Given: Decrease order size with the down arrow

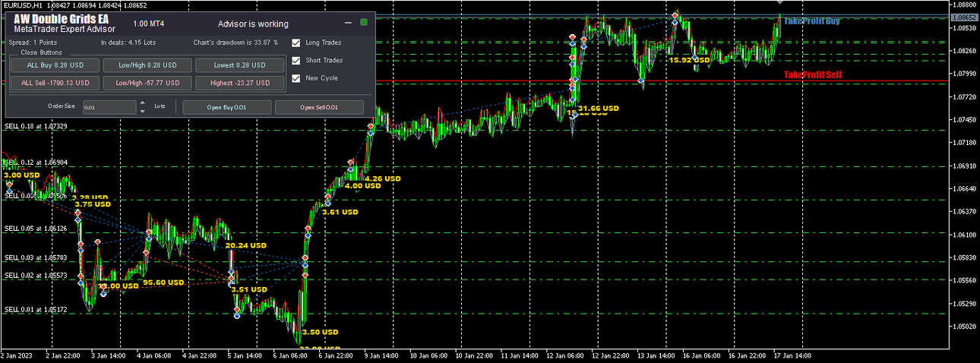Looking at the screenshot, I should 142,111.
